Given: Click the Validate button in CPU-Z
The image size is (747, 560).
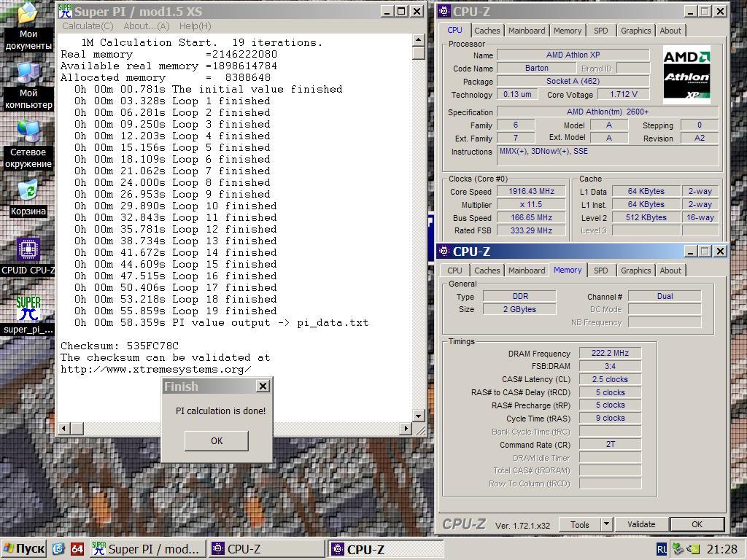Looking at the screenshot, I should click(641, 525).
